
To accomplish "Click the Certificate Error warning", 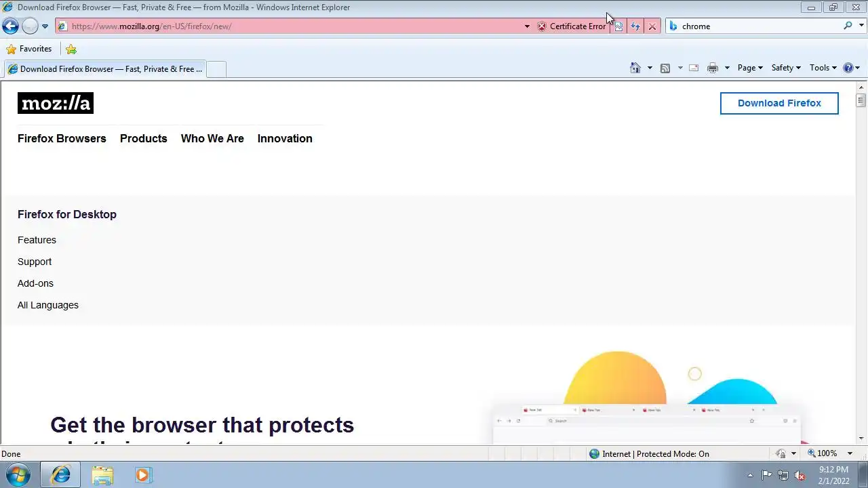I will (x=571, y=26).
